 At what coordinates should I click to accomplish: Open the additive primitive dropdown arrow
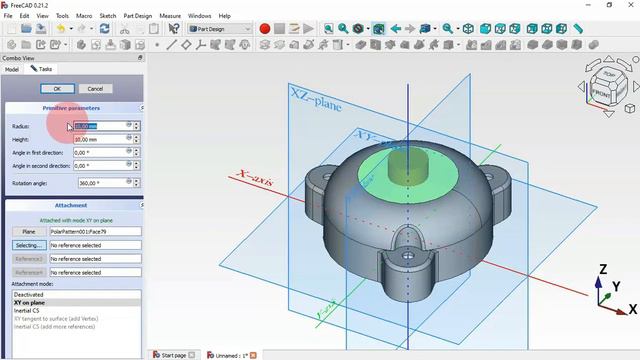pos(348,44)
